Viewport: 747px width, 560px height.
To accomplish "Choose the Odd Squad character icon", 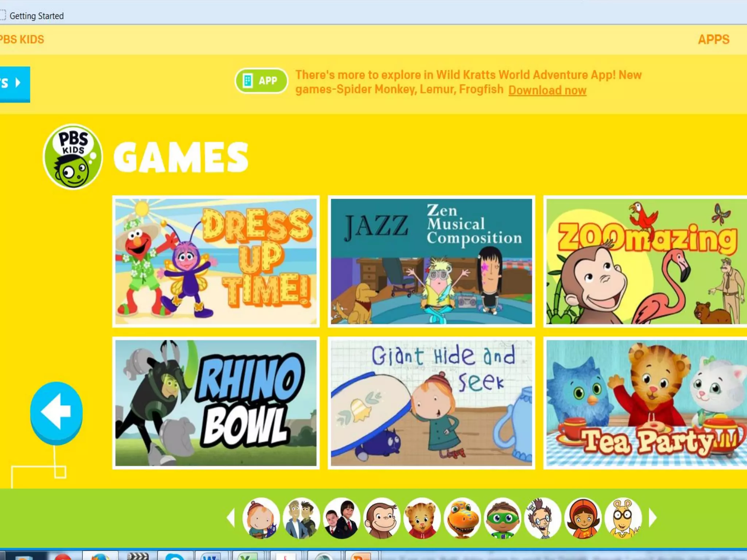I will (x=342, y=518).
